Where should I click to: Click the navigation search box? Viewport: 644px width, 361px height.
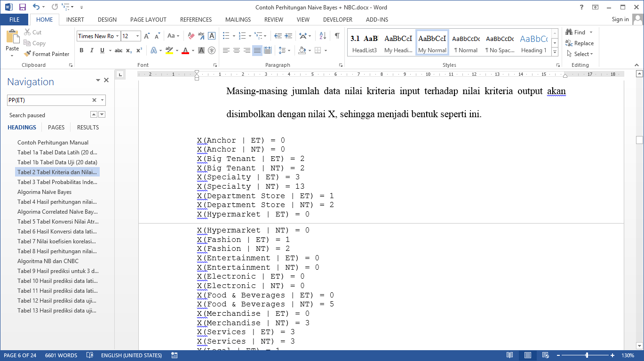pos(49,100)
